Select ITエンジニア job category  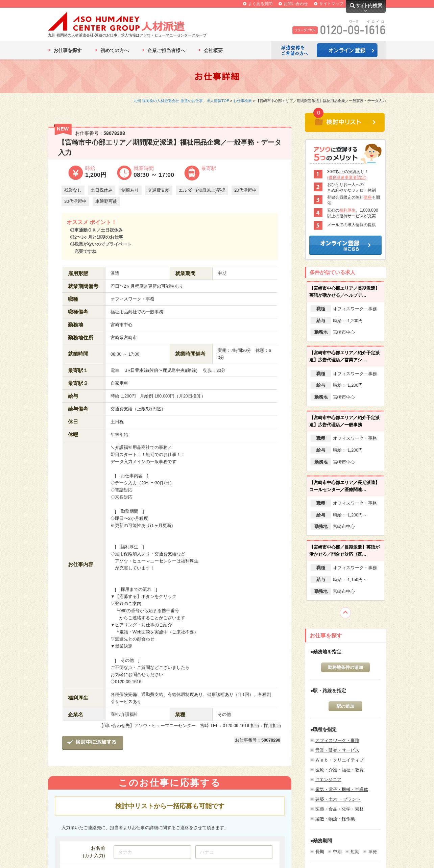[x=328, y=779]
